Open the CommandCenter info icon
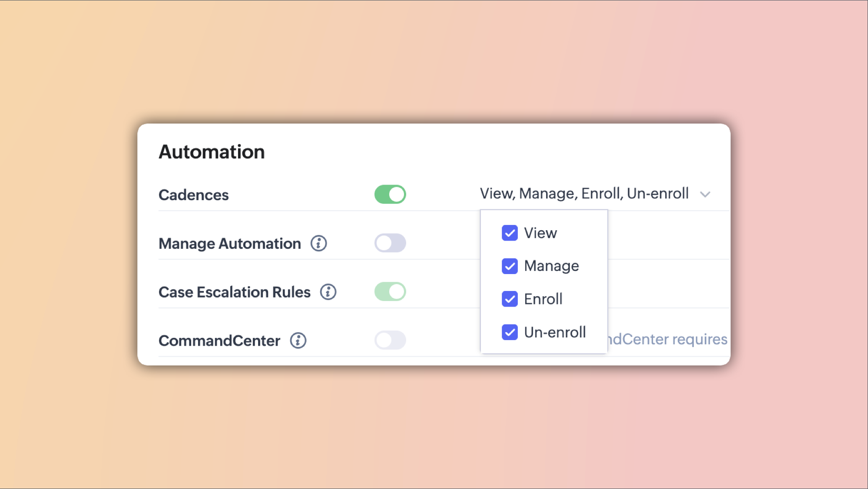 click(x=298, y=340)
